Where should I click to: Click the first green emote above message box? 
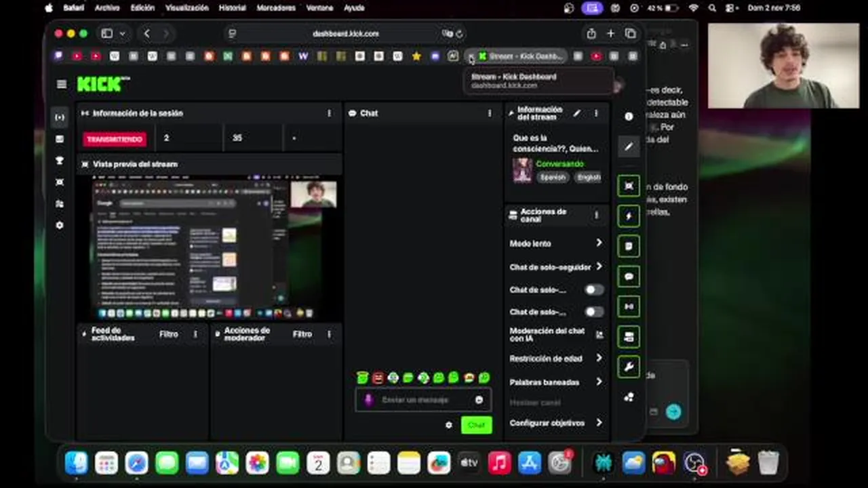[363, 378]
